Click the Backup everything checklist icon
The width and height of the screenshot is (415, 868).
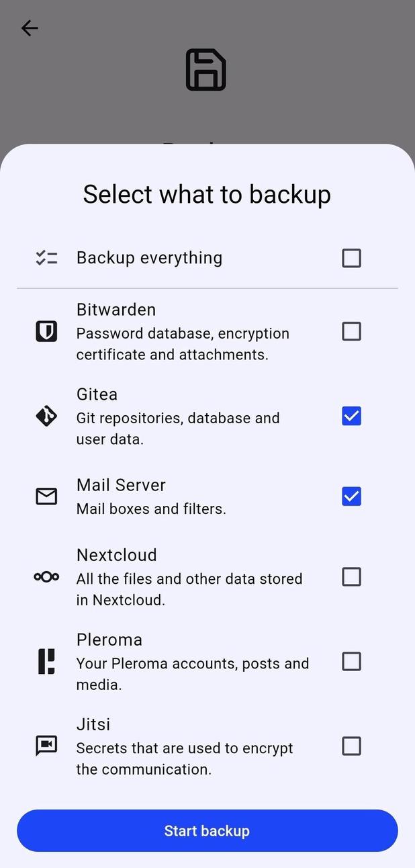46,257
